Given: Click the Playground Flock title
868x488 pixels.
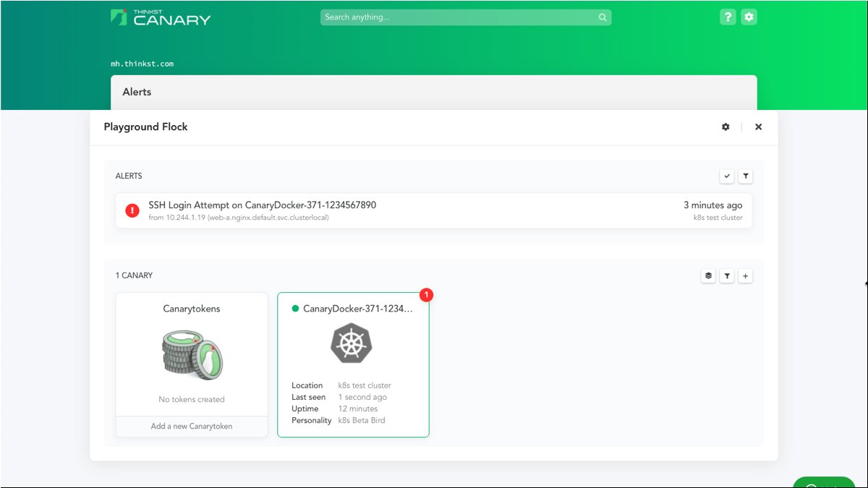Looking at the screenshot, I should coord(145,127).
